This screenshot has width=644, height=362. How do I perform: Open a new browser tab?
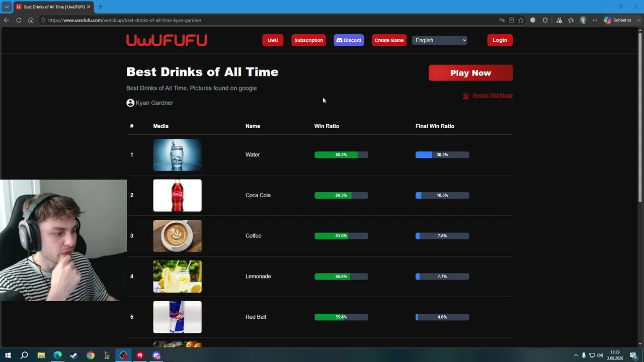(101, 7)
